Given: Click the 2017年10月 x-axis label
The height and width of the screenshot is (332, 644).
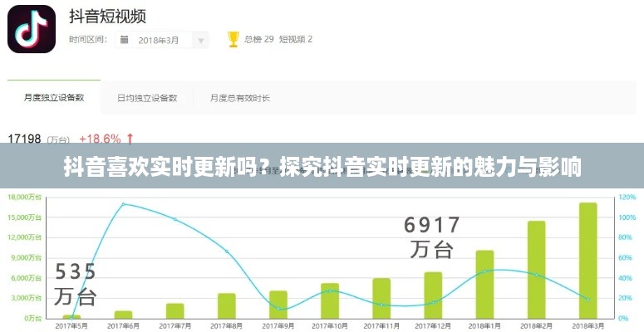Looking at the screenshot, I should [x=330, y=326].
